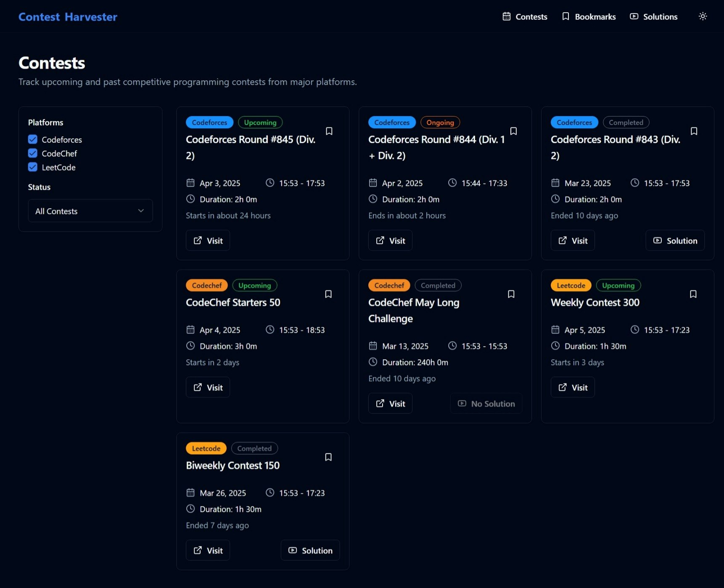Viewport: 724px width, 588px height.
Task: Uncheck the CodeChef platform filter
Action: (33, 153)
